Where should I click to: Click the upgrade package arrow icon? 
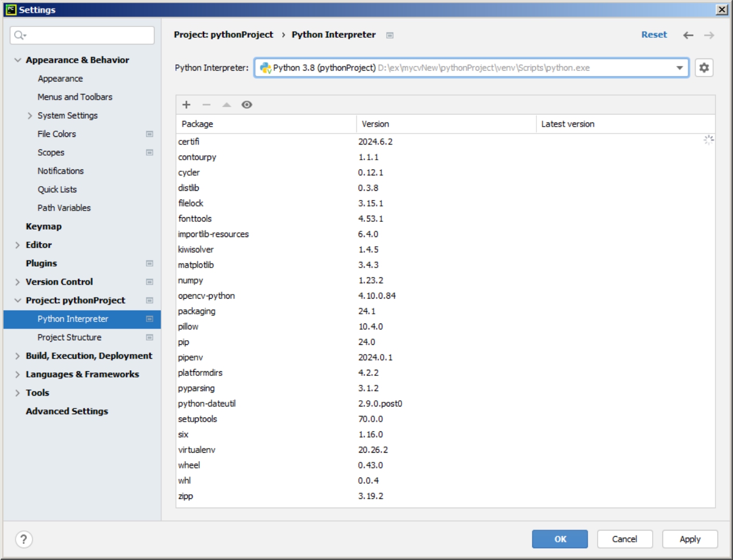tap(227, 105)
